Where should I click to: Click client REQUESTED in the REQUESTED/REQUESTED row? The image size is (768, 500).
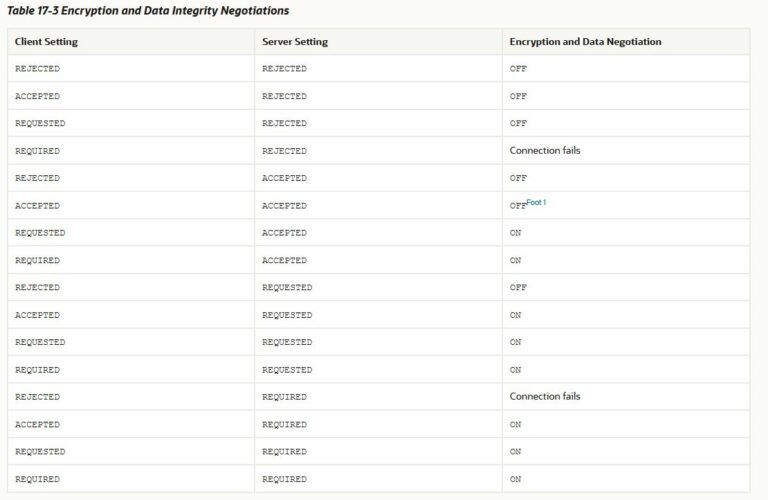pyautogui.click(x=40, y=342)
